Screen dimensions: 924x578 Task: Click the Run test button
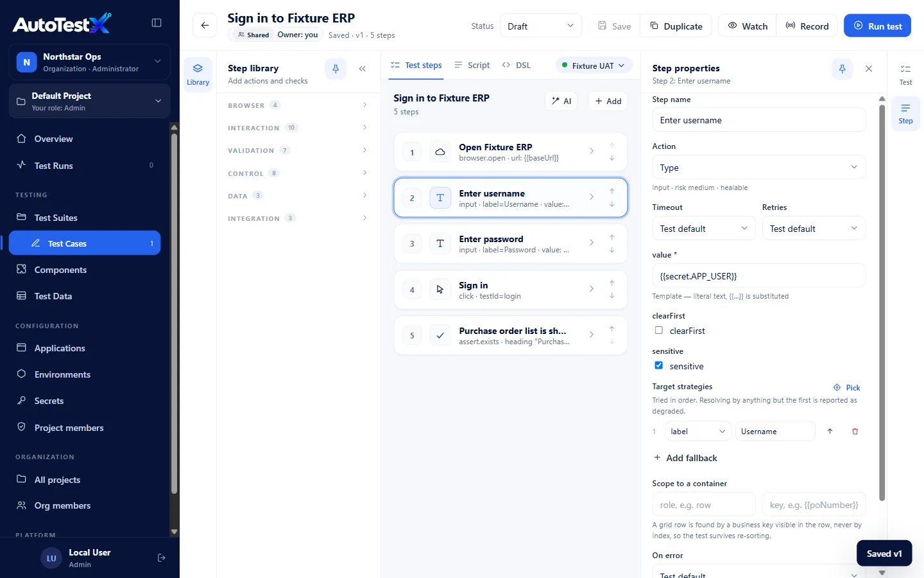(x=877, y=26)
